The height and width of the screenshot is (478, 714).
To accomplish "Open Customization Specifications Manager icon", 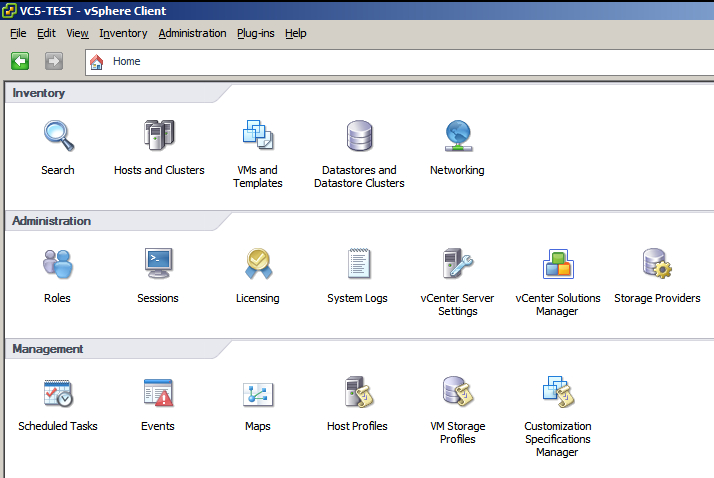I will (558, 392).
